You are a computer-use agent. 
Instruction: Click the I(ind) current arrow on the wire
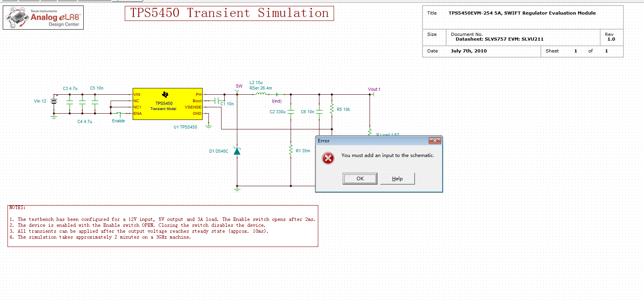[277, 94]
